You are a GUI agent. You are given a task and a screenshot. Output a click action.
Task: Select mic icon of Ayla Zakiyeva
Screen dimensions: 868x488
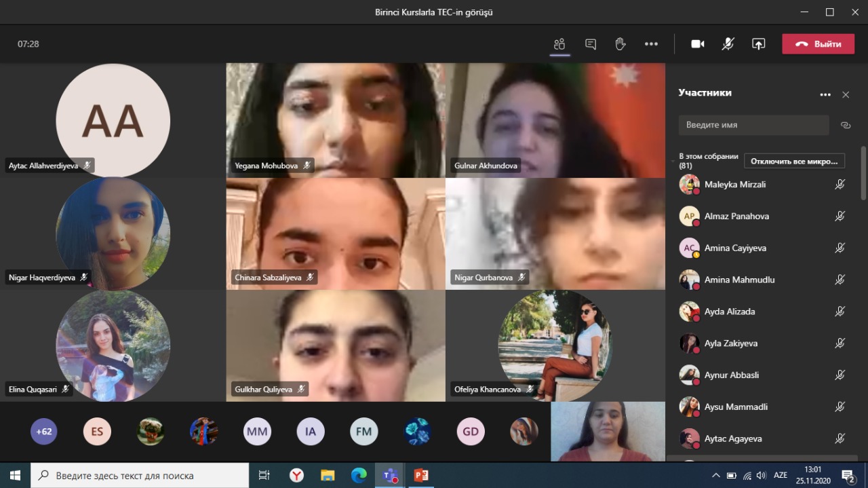pyautogui.click(x=840, y=343)
